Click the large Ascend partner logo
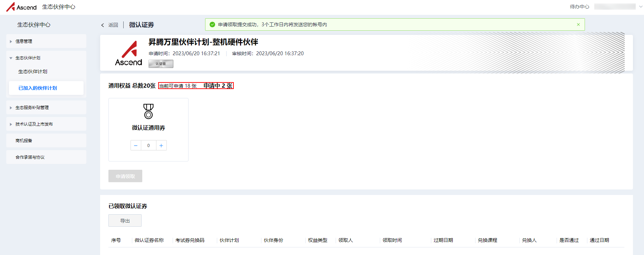The height and width of the screenshot is (255, 644). pos(128,53)
